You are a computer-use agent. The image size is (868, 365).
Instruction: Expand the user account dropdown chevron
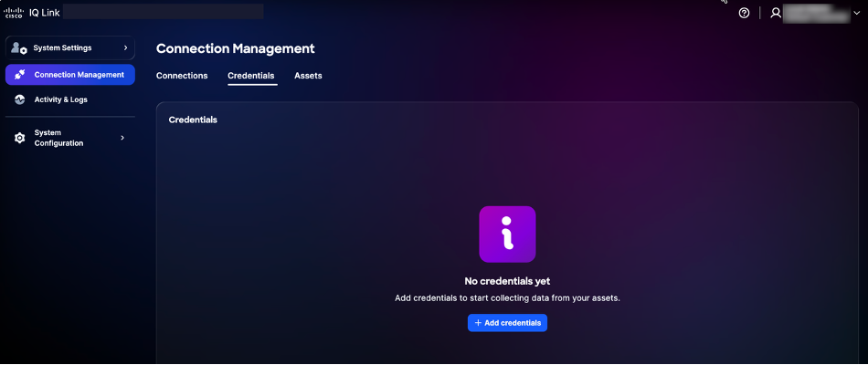(x=857, y=14)
